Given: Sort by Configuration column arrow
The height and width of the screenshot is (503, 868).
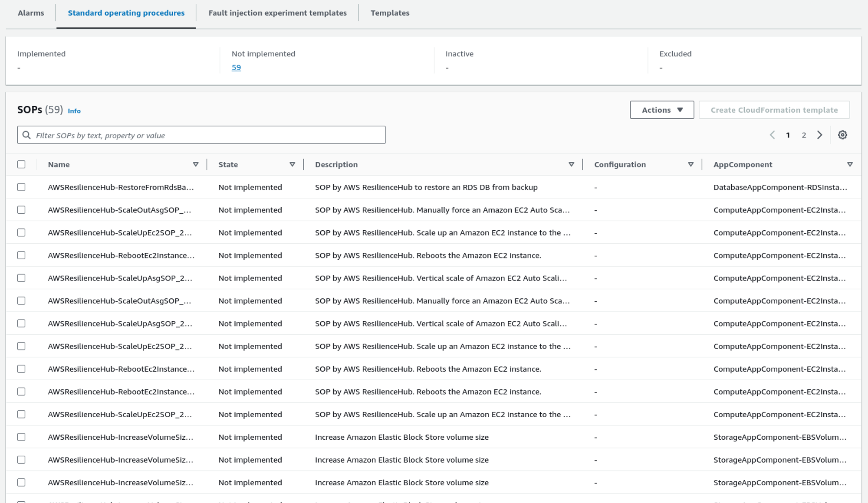Looking at the screenshot, I should [x=690, y=164].
